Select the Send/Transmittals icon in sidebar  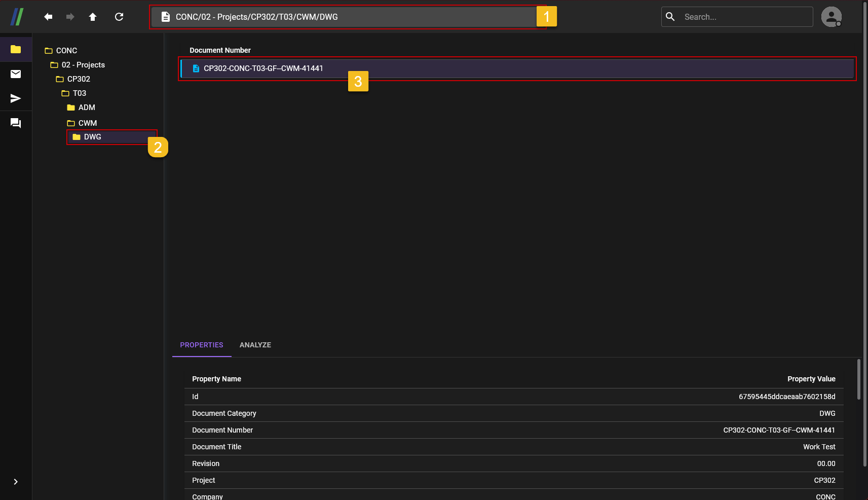pos(15,98)
